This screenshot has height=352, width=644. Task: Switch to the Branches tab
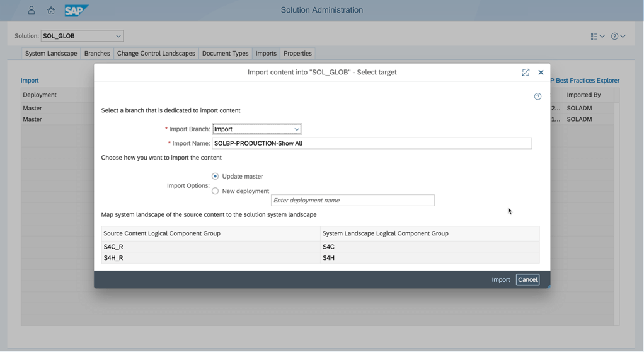97,54
